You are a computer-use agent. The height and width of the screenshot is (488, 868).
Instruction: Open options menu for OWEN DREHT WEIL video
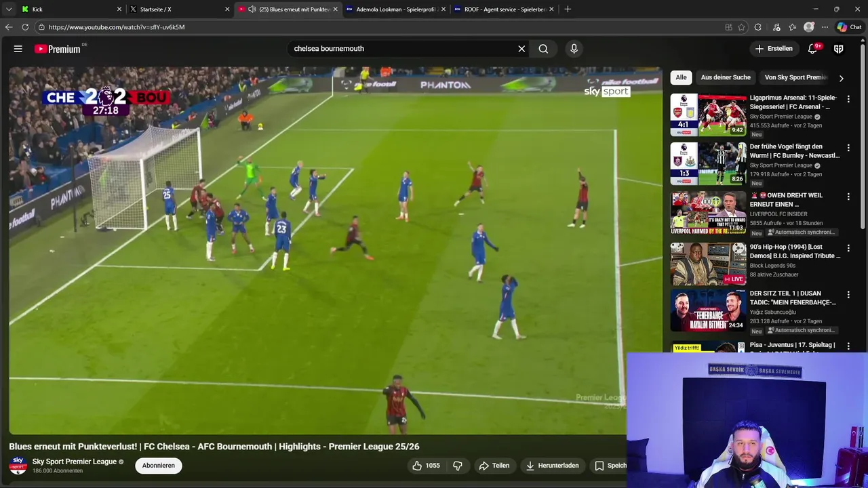point(848,197)
